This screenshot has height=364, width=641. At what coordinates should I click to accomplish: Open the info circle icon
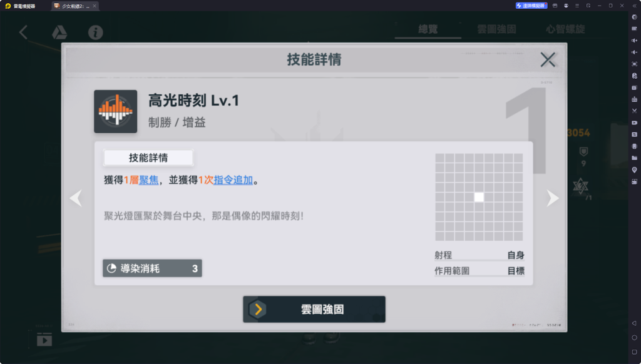pyautogui.click(x=96, y=33)
